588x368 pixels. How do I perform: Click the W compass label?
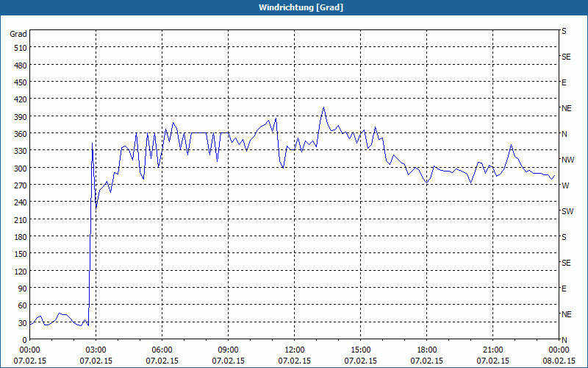click(x=565, y=185)
